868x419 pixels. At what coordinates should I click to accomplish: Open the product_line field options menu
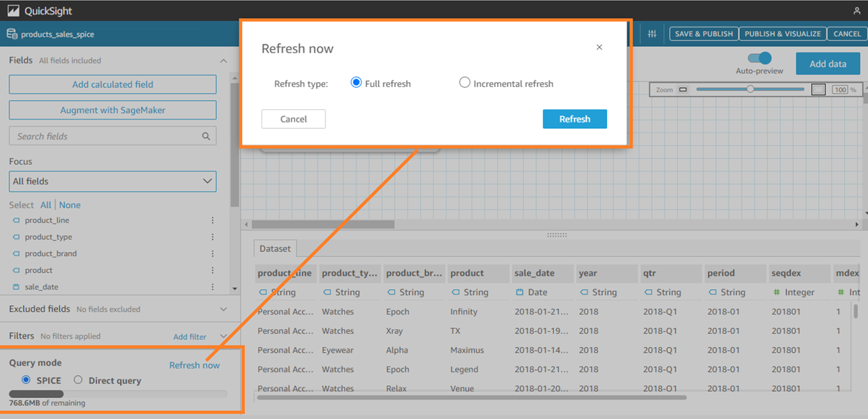[212, 220]
